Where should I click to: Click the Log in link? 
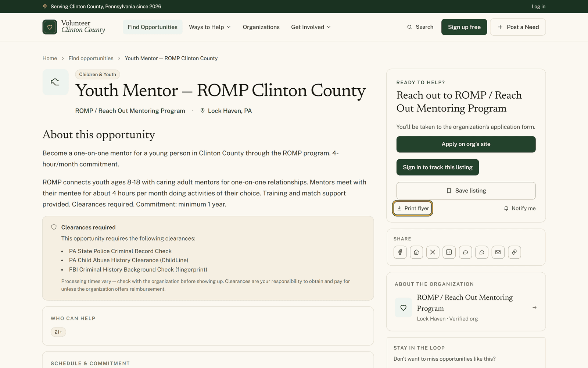[x=538, y=7]
